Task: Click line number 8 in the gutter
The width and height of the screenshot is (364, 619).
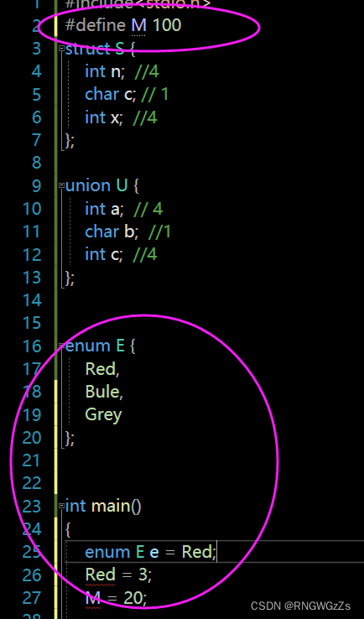Action: (37, 163)
